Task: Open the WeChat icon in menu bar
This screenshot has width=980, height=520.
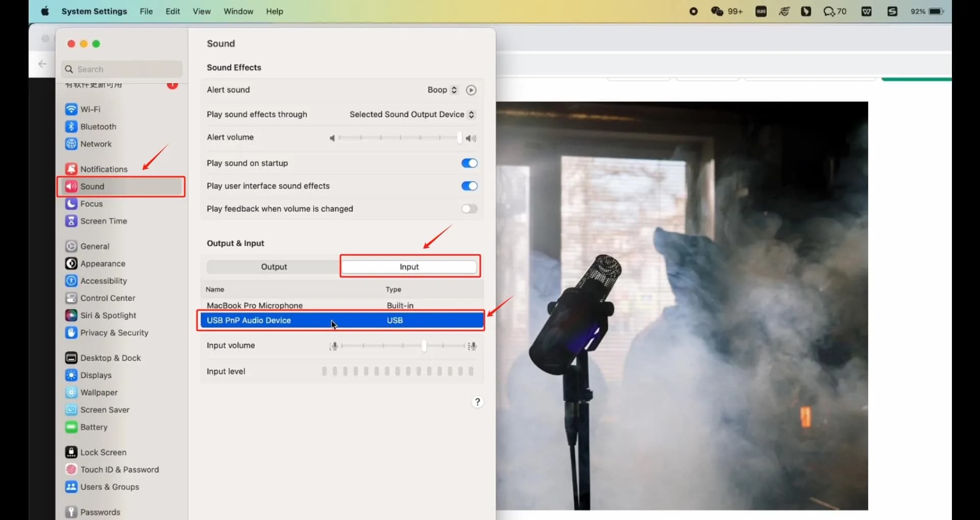Action: tap(717, 11)
